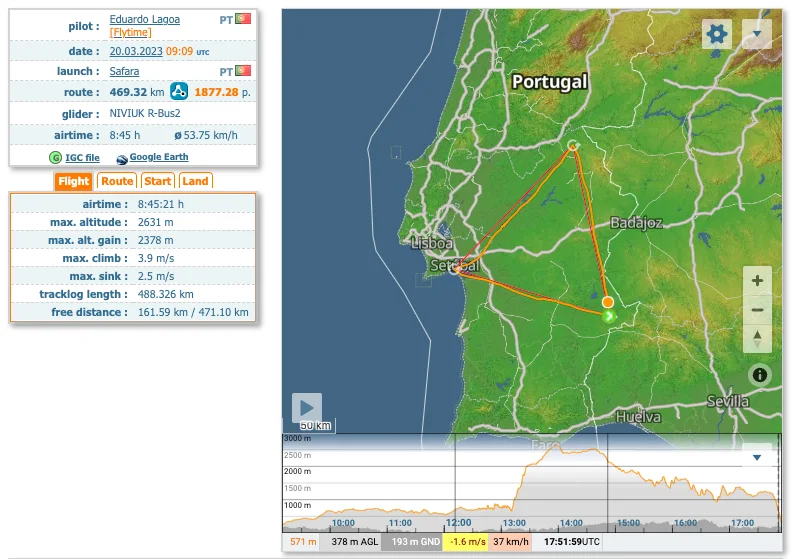This screenshot has width=794, height=559.
Task: Click the orange position marker on map
Action: [x=608, y=302]
